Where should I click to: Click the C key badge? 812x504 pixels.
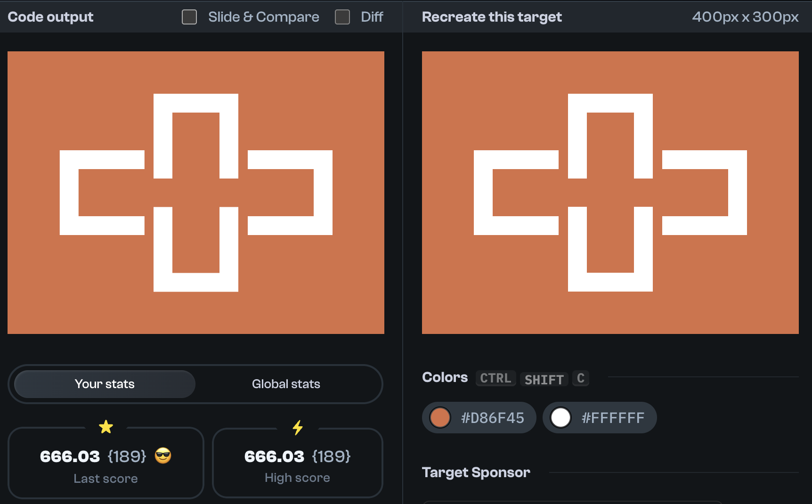click(581, 378)
